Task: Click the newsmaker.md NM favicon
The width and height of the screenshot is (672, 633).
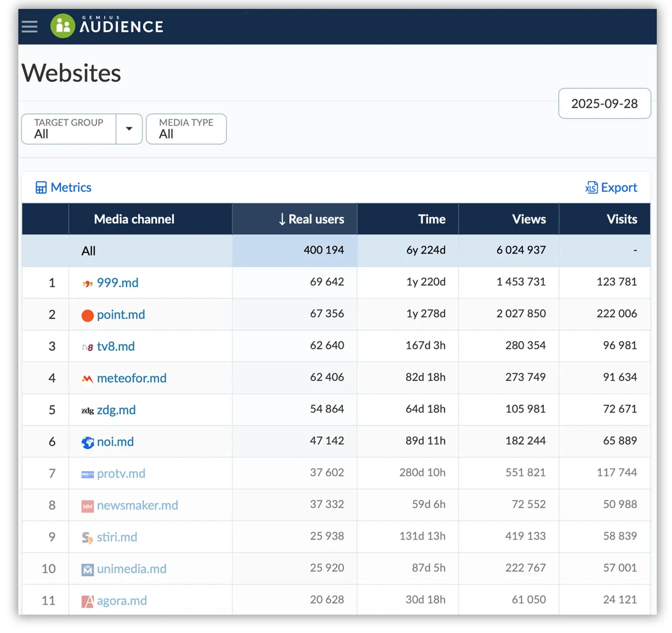Action: pos(88,506)
